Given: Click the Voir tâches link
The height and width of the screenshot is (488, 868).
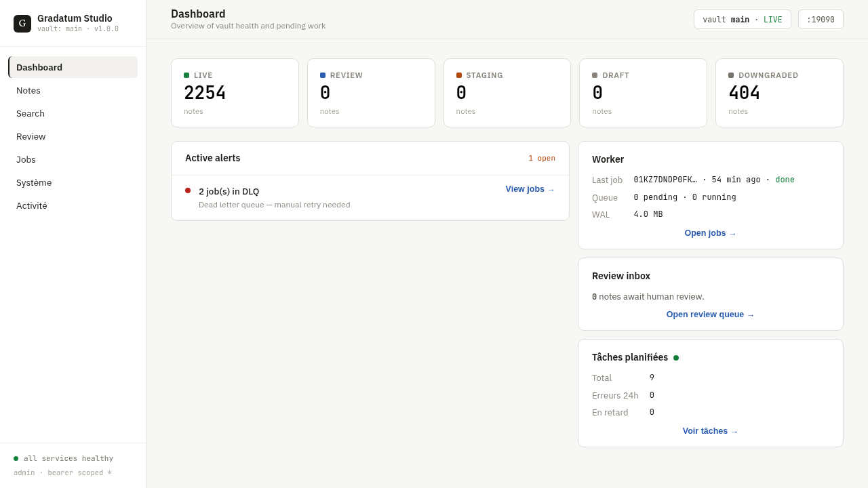Looking at the screenshot, I should [x=711, y=431].
